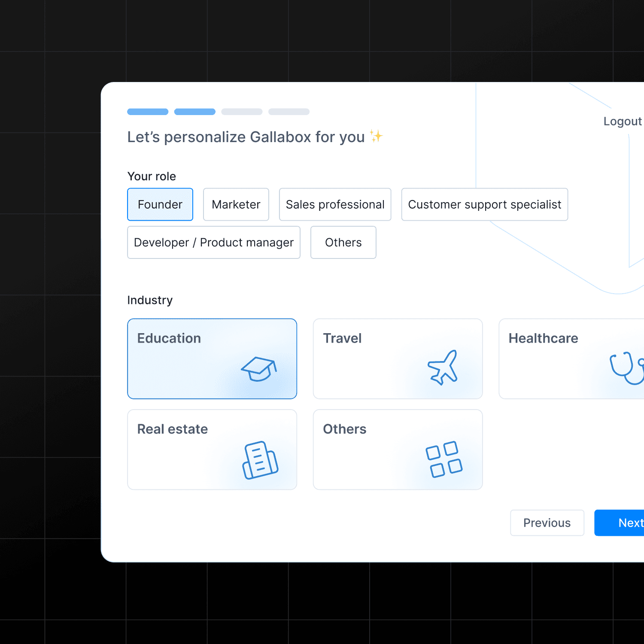644x644 pixels.
Task: Select the Education industry card
Action: [212, 359]
